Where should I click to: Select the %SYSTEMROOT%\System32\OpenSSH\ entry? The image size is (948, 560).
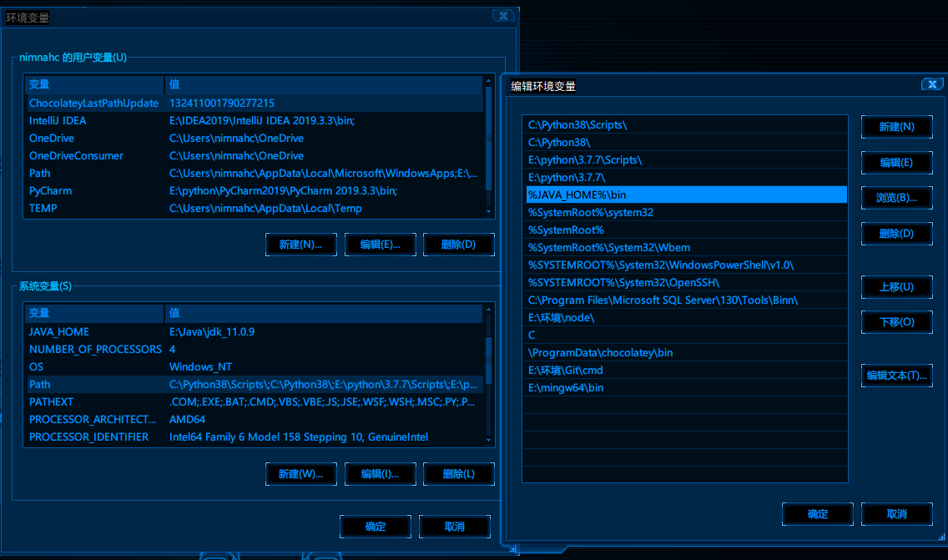685,282
